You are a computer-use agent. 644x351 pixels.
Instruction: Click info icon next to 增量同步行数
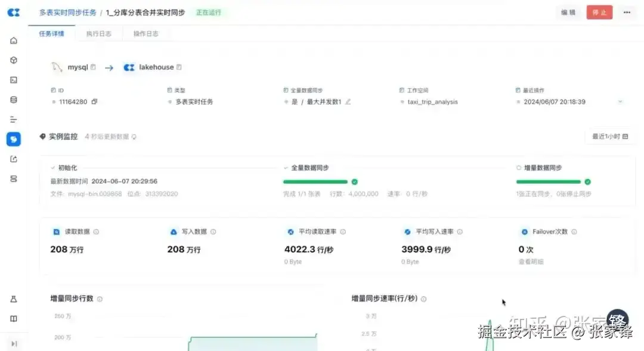(100, 299)
